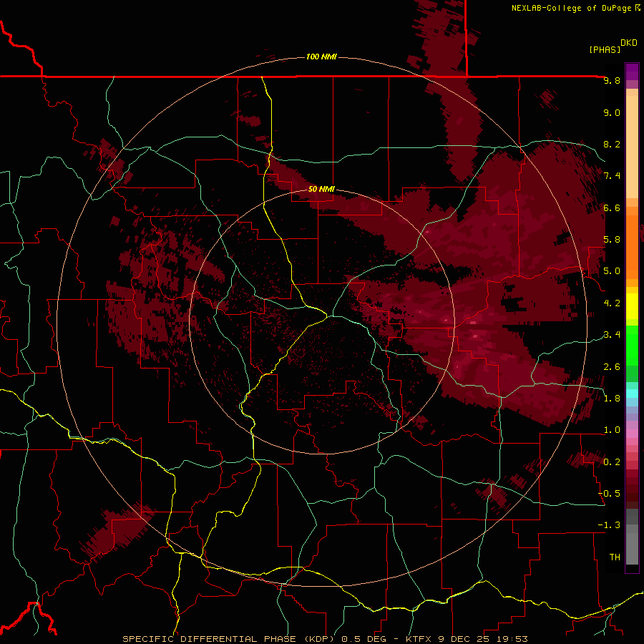Click the 1.0 legend value
This screenshot has height=644, width=644.
(x=612, y=430)
